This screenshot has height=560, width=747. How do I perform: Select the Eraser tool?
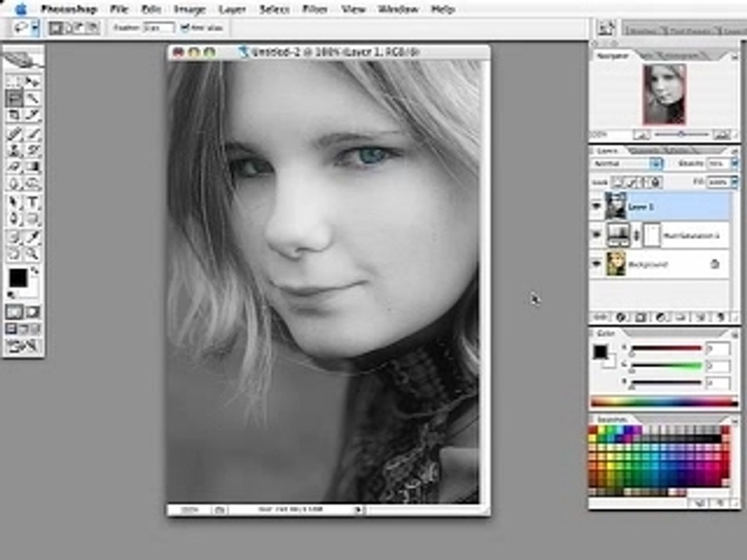[14, 167]
